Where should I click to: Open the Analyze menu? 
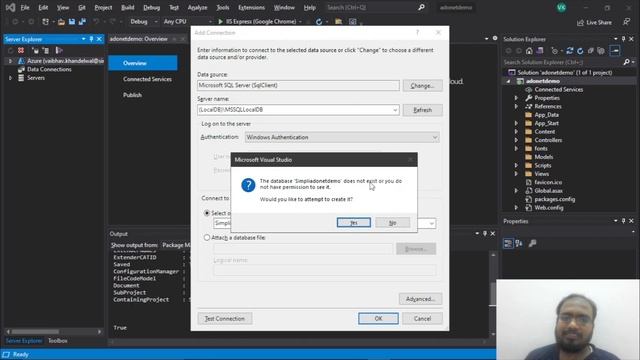coord(197,7)
